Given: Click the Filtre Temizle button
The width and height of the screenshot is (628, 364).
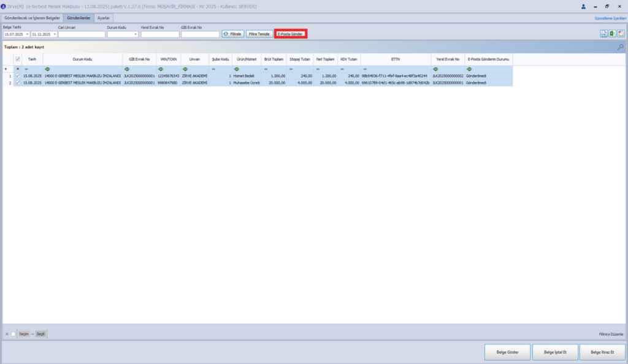Looking at the screenshot, I should tap(259, 34).
